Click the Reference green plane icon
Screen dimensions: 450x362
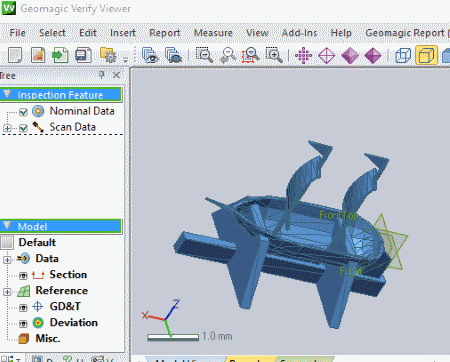pyautogui.click(x=23, y=291)
